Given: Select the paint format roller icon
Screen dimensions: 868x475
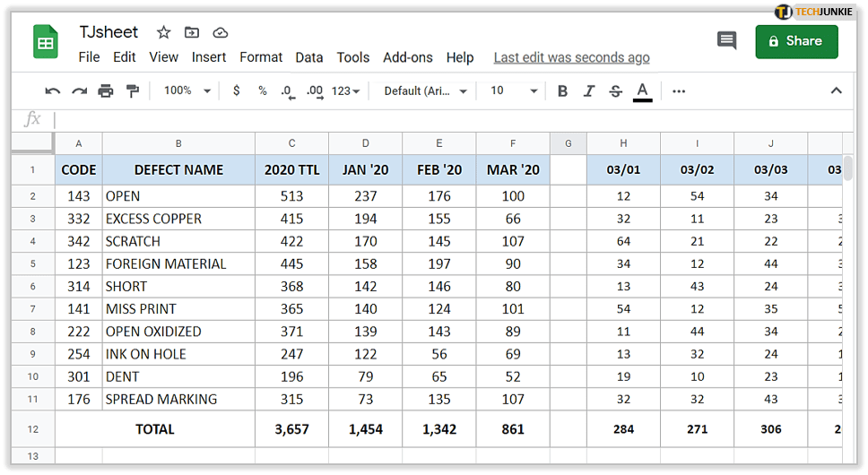Looking at the screenshot, I should pos(133,91).
